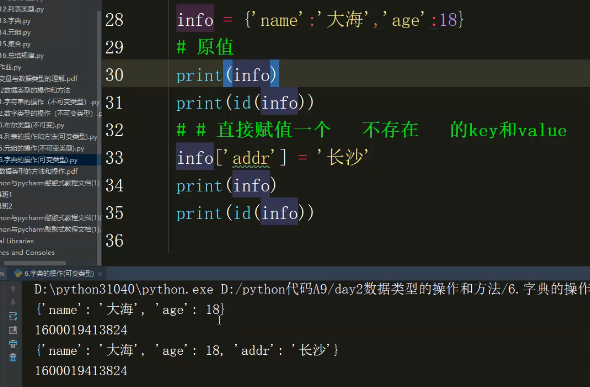Image resolution: width=590 pixels, height=387 pixels.
Task: Click first output dict ending with 'age': 18}
Action: click(x=130, y=310)
